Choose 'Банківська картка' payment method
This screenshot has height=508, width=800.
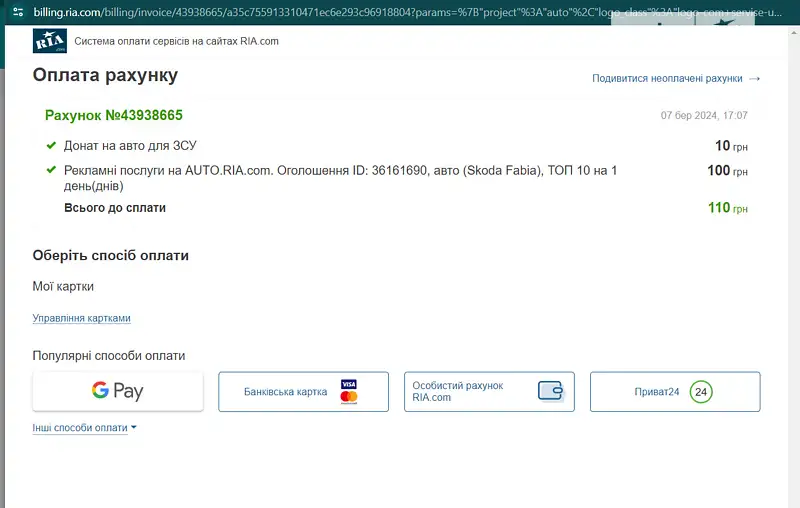pos(304,392)
